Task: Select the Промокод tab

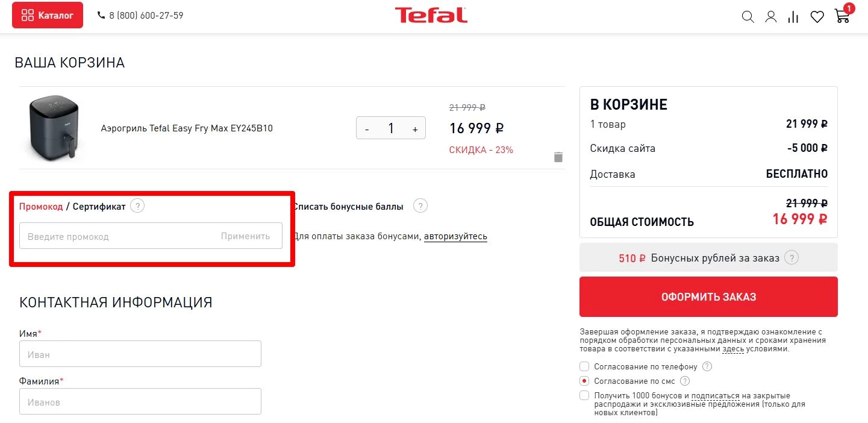Action: coord(41,205)
